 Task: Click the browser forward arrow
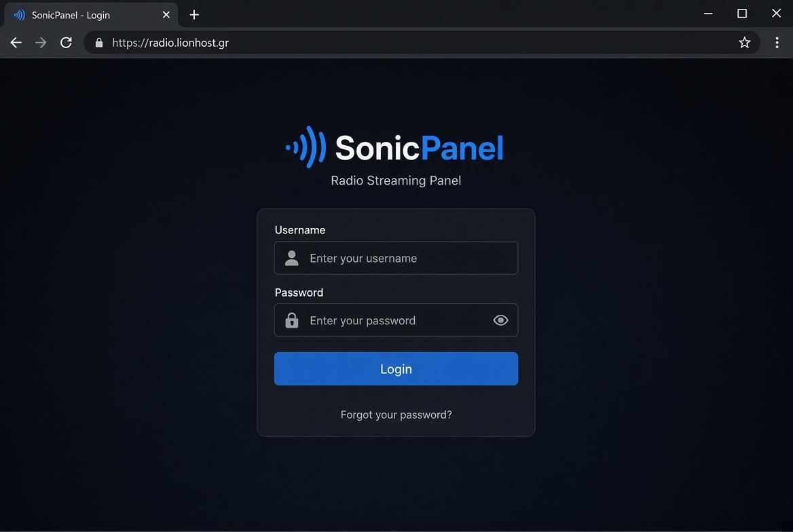point(41,43)
